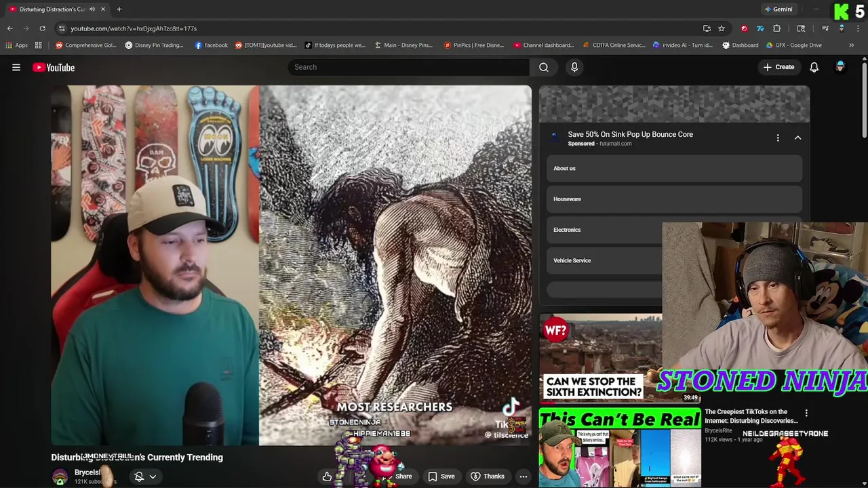Open the BryceIsRite channel avatar
The image size is (868, 488).
pos(60,476)
